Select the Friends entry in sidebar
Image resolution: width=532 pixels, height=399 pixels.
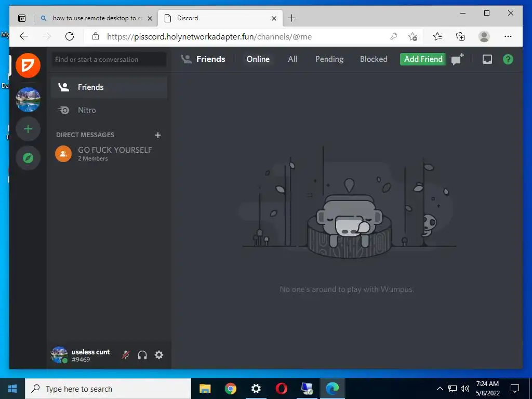[109, 87]
